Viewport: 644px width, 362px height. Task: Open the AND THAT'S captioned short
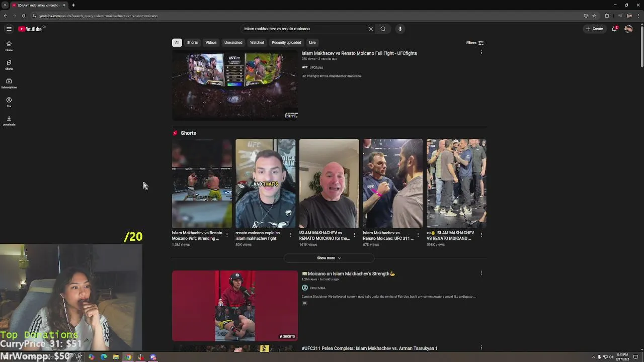[x=265, y=184]
